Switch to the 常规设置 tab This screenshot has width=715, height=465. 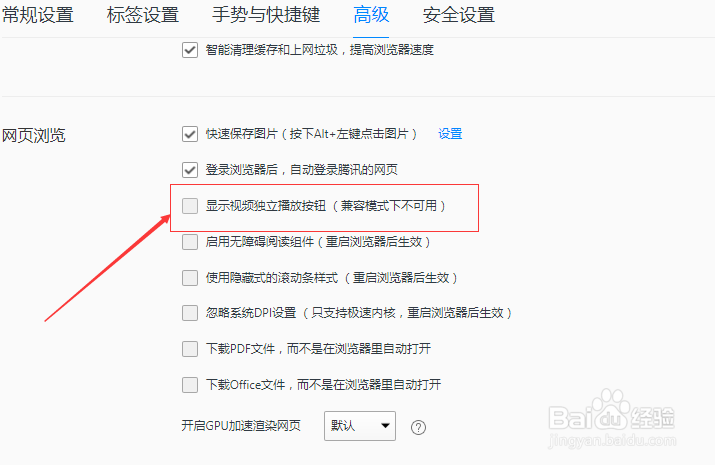[x=38, y=15]
